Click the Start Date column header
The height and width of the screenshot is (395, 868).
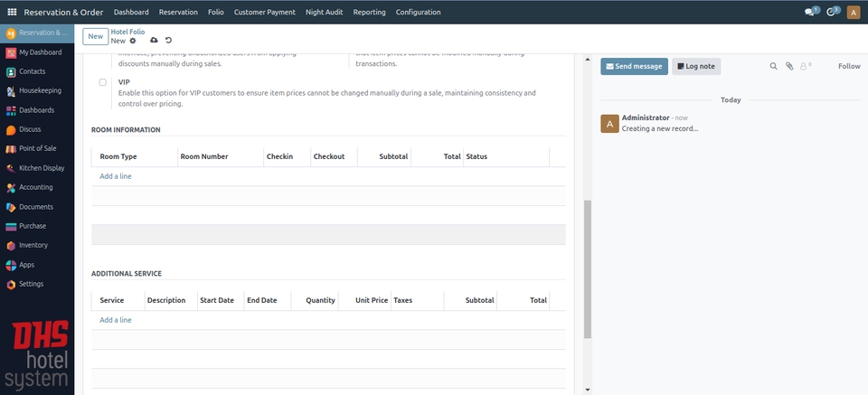[x=221, y=300]
